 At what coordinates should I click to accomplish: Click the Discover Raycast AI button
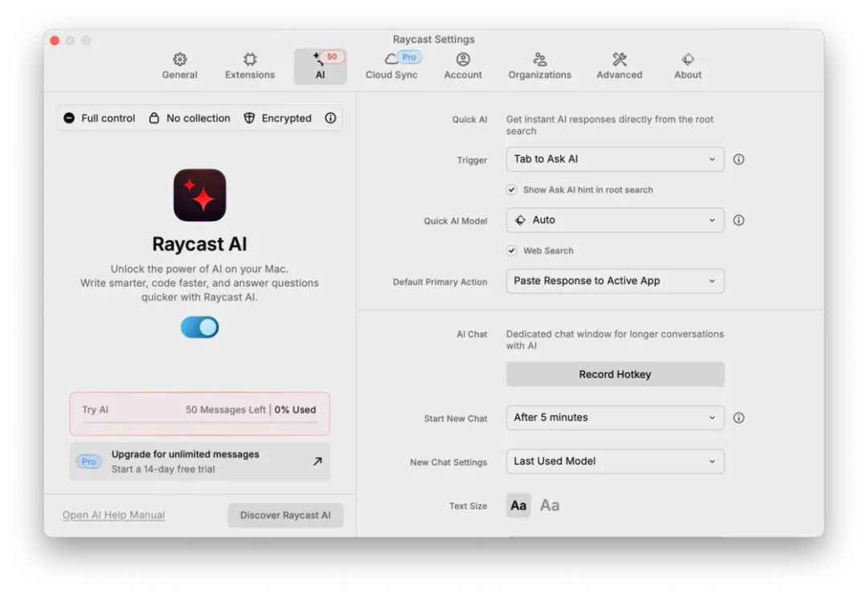pos(285,515)
